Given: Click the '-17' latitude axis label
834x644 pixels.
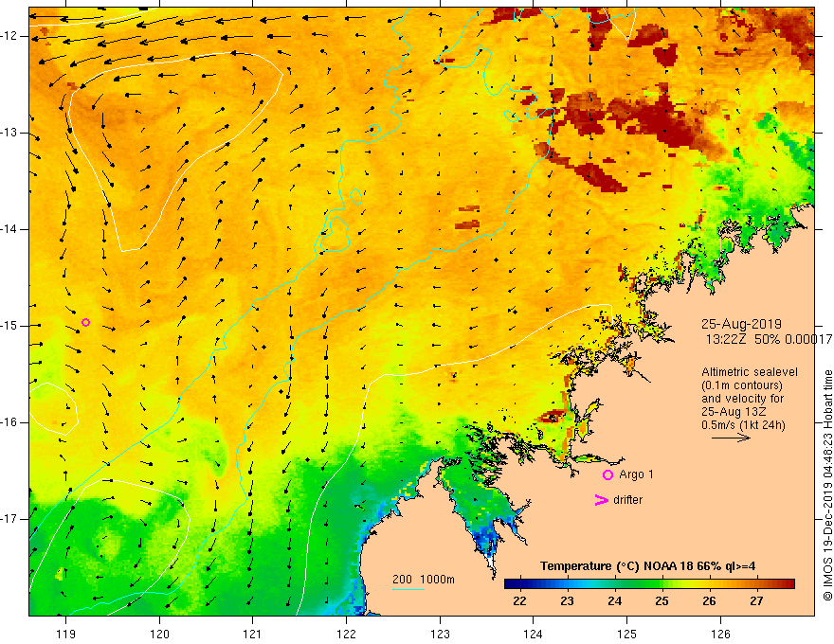Looking at the screenshot, I should tap(10, 519).
